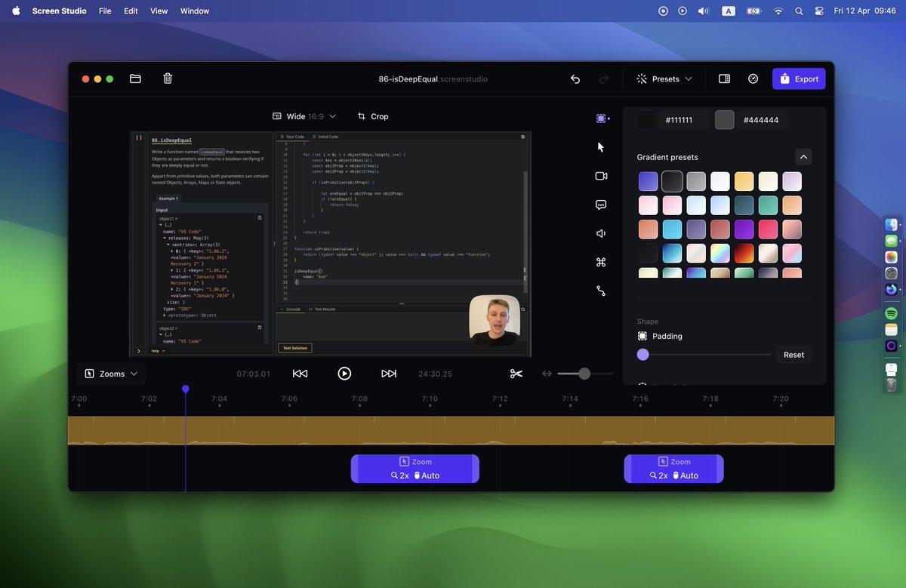The width and height of the screenshot is (906, 588).
Task: Select the background settings icon in sidebar
Action: pos(602,119)
